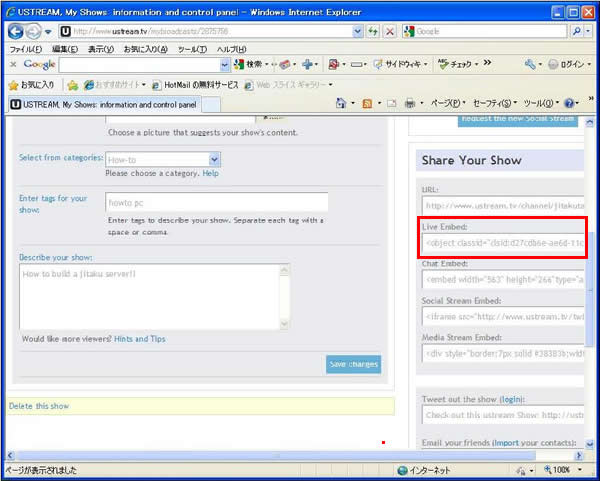Click the Media Stream Embed code field

[x=503, y=353]
